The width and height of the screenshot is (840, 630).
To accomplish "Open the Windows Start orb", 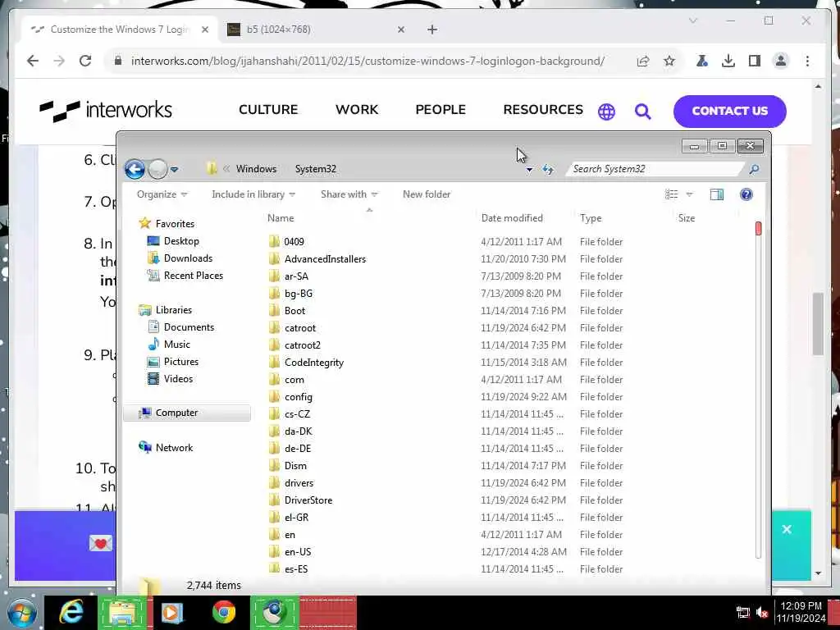I will 21,612.
